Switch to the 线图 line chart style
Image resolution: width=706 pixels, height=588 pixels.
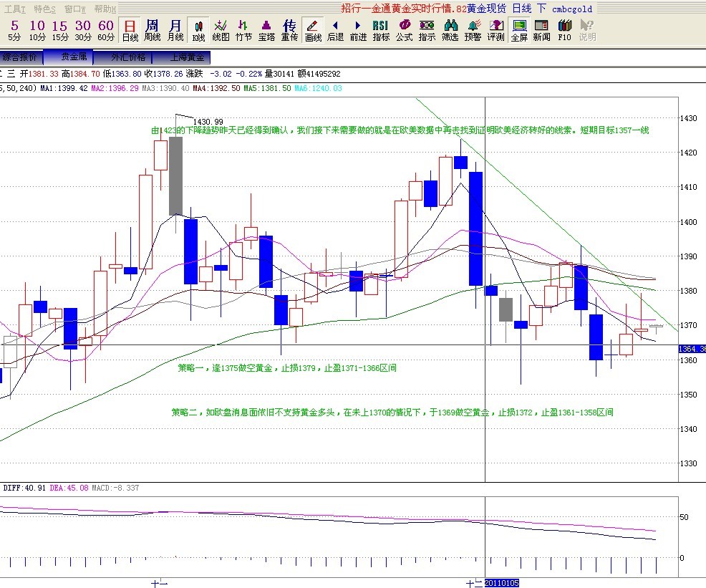[221, 31]
